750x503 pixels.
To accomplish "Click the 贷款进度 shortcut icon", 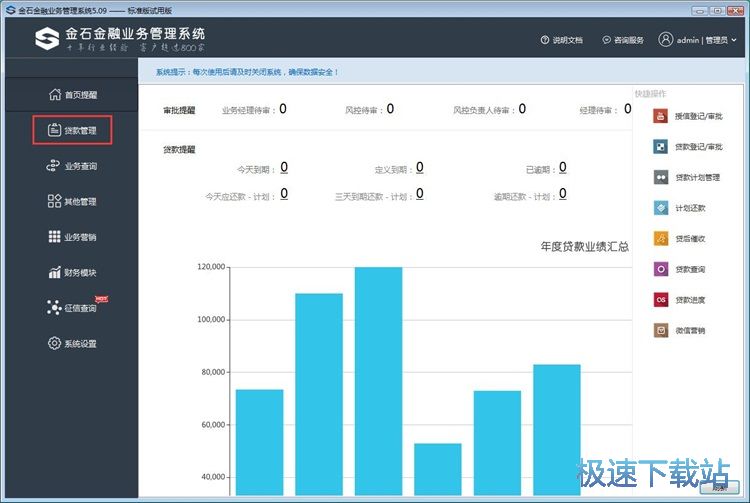I will tap(661, 299).
